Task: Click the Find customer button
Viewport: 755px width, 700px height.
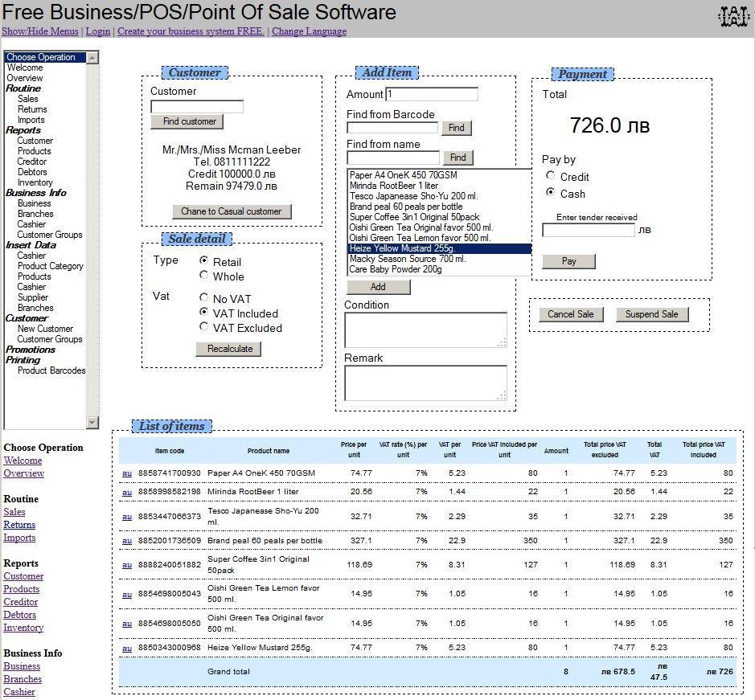Action: click(x=187, y=121)
